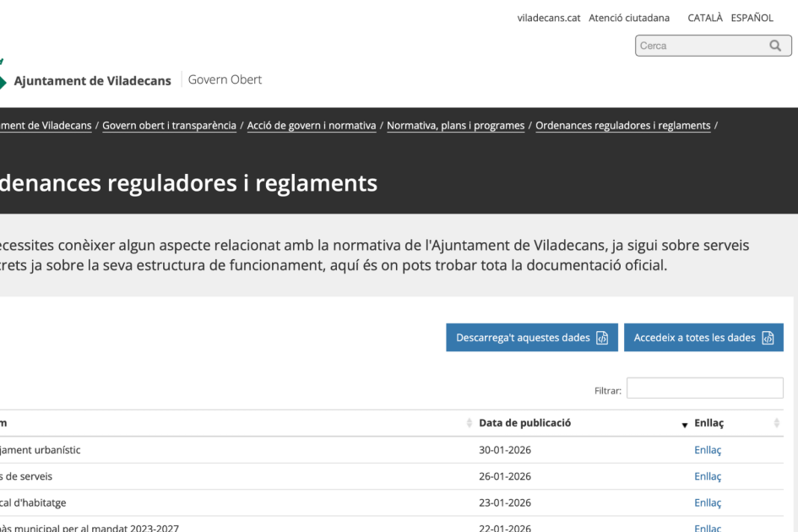Image resolution: width=798 pixels, height=532 pixels.
Task: Focus the Cerca search box
Action: 699,46
